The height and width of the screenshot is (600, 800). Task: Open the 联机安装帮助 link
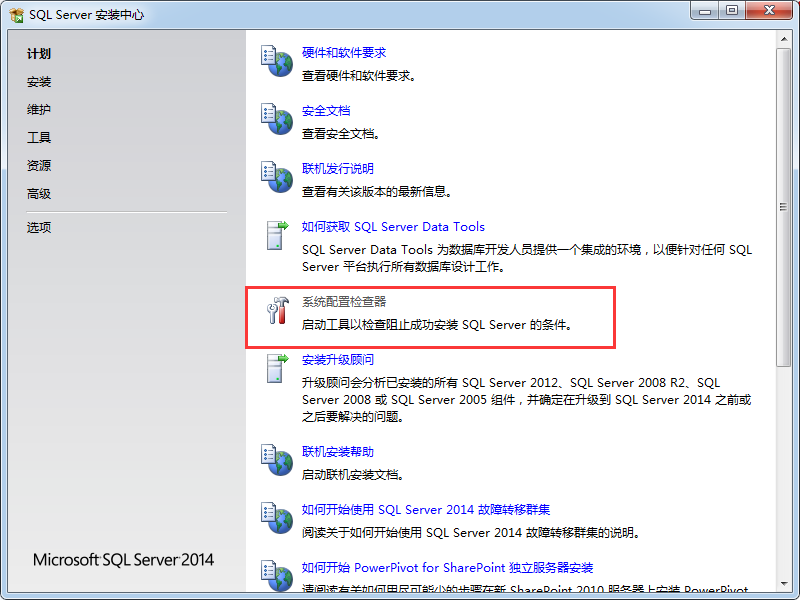pyautogui.click(x=338, y=452)
